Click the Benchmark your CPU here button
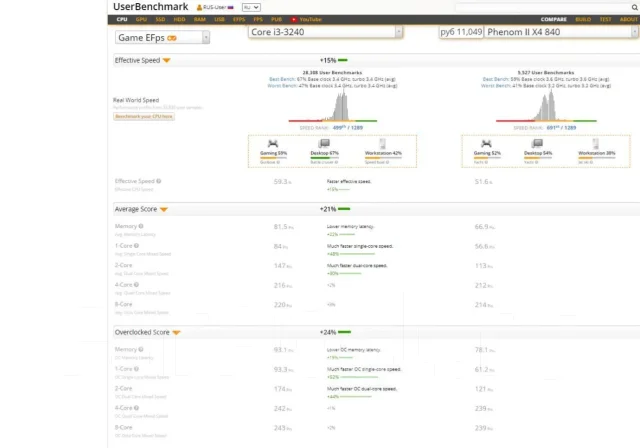 click(x=144, y=116)
